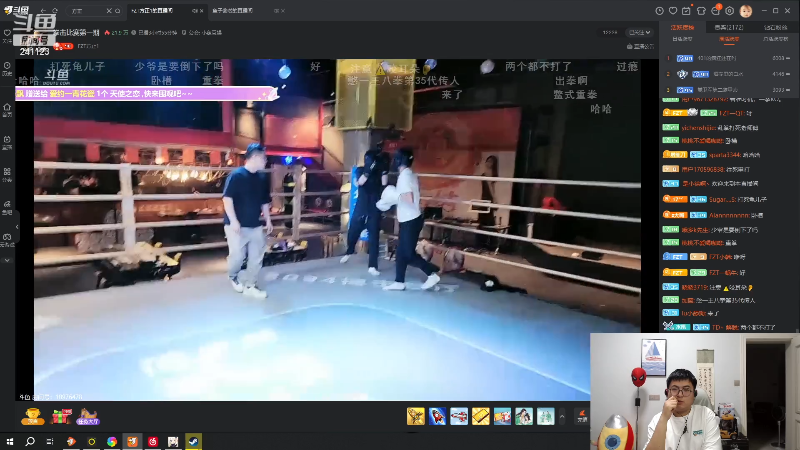
Task: Open the nobles (2172) tab
Action: pyautogui.click(x=729, y=27)
